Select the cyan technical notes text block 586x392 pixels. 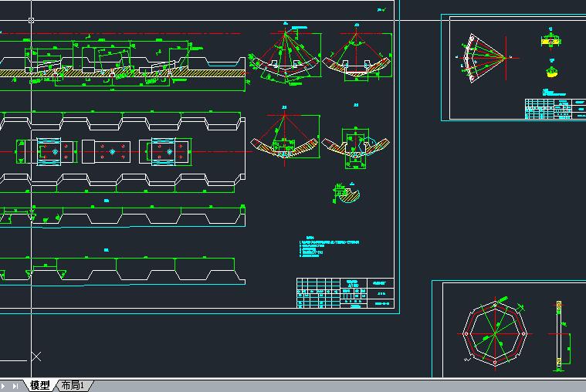coord(329,247)
